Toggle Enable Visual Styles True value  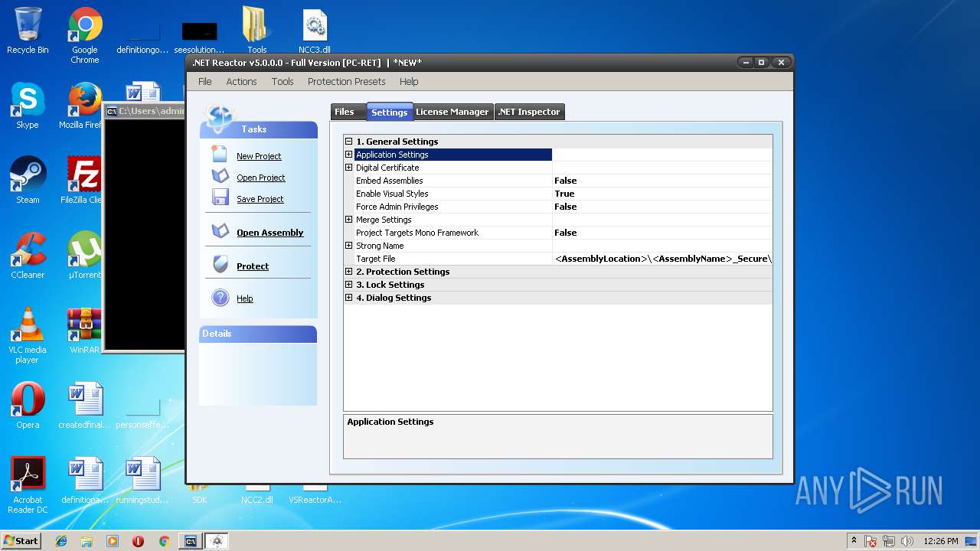662,194
